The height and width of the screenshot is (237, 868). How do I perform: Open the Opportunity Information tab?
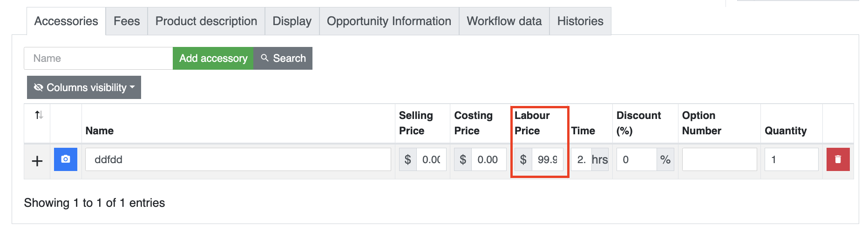point(389,21)
